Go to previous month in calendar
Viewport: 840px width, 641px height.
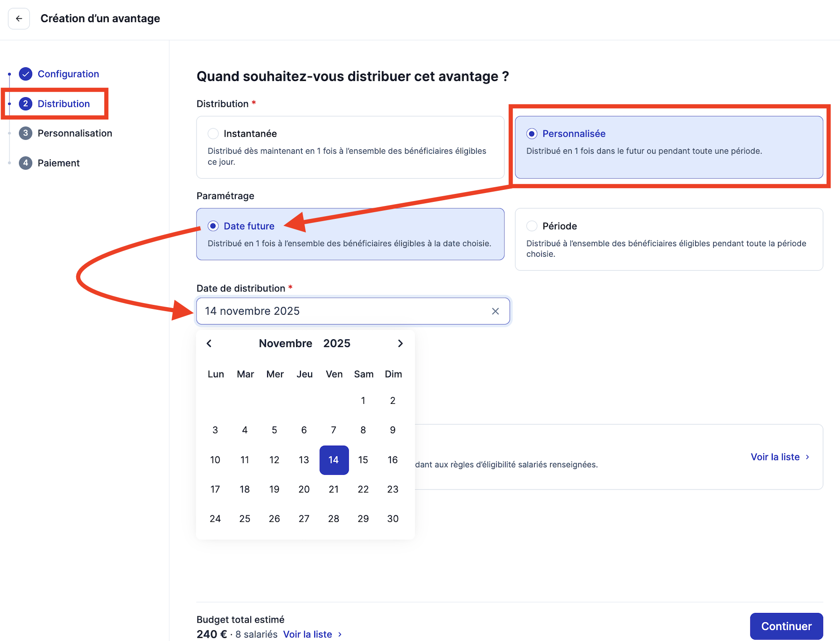point(209,343)
